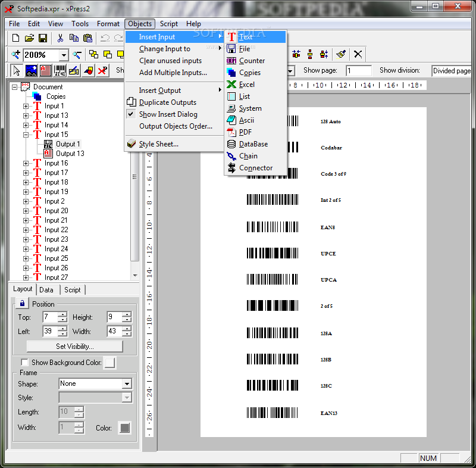Open the 200% zoom dropdown

click(x=64, y=55)
